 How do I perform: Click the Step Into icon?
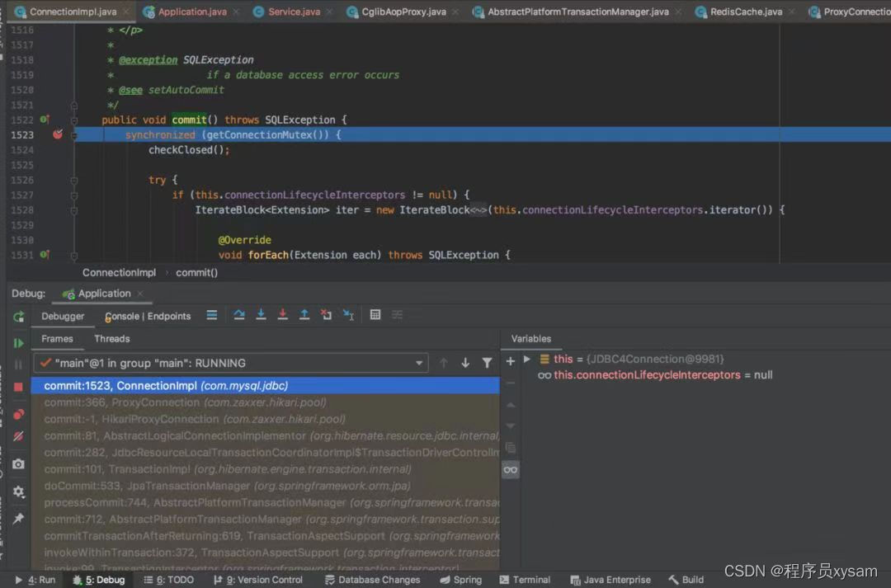pos(261,315)
